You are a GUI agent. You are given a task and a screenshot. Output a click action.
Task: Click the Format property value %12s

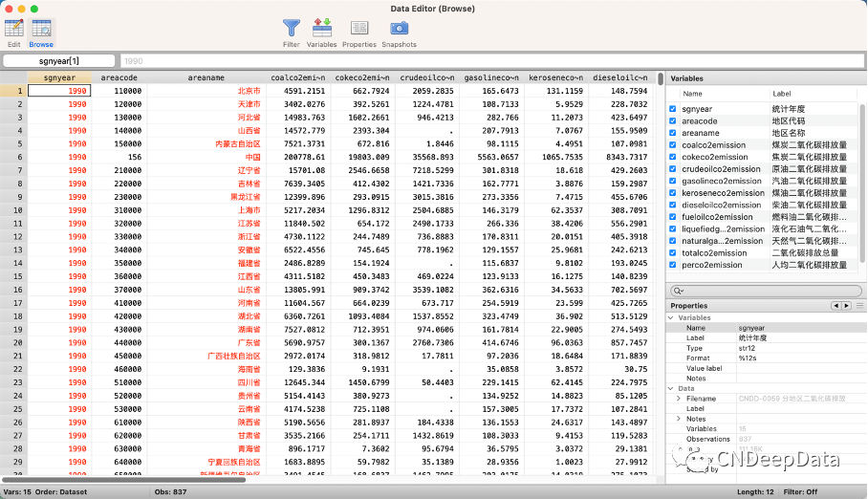click(747, 358)
